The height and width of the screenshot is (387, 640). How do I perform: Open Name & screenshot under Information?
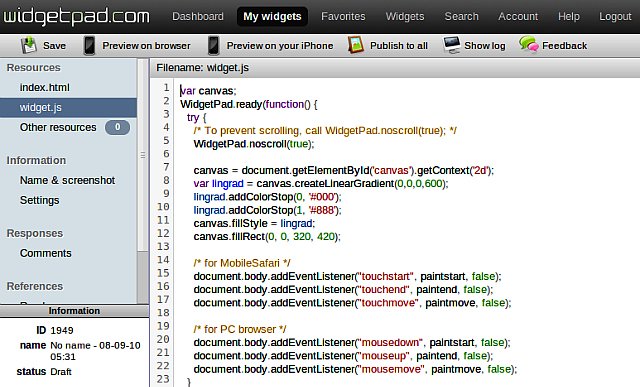(x=67, y=180)
